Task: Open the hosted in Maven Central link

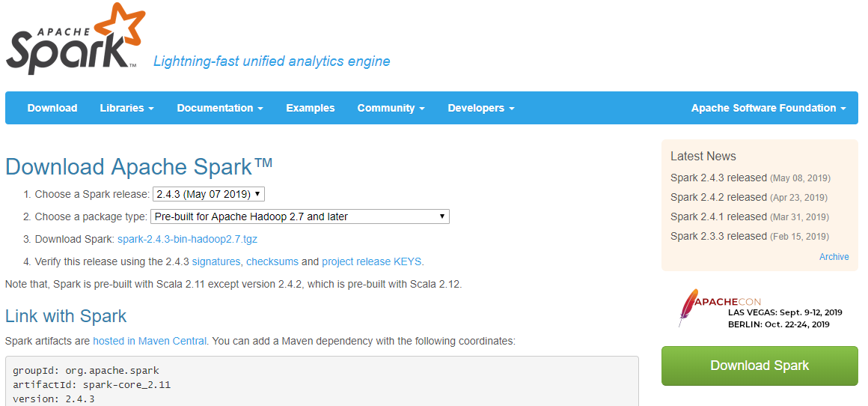Action: 150,341
